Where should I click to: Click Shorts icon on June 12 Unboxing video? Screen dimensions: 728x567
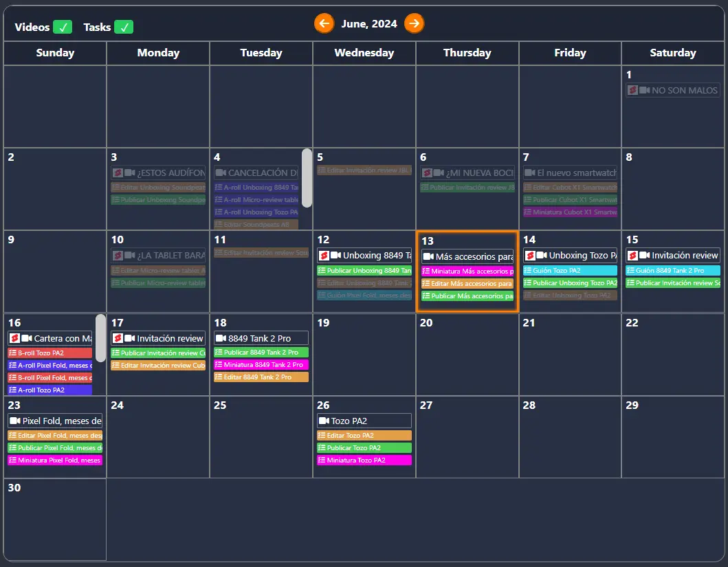(323, 256)
